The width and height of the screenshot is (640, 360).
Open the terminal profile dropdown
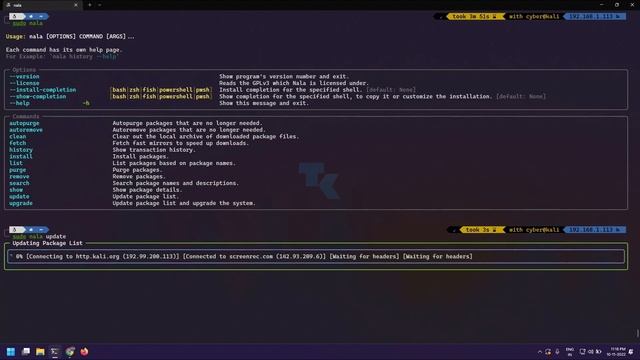[x=100, y=5]
